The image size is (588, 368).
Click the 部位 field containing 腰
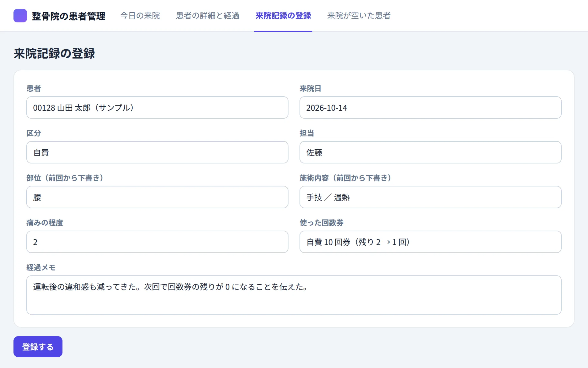pos(157,197)
